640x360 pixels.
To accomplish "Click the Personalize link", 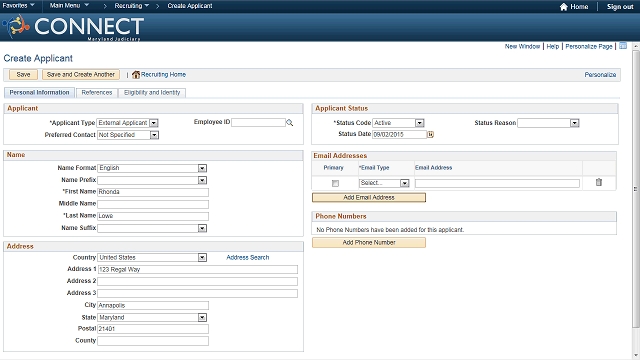I will pyautogui.click(x=600, y=75).
